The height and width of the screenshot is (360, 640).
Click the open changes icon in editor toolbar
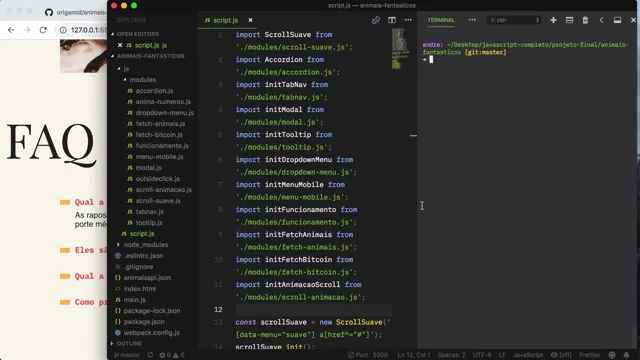(376, 20)
